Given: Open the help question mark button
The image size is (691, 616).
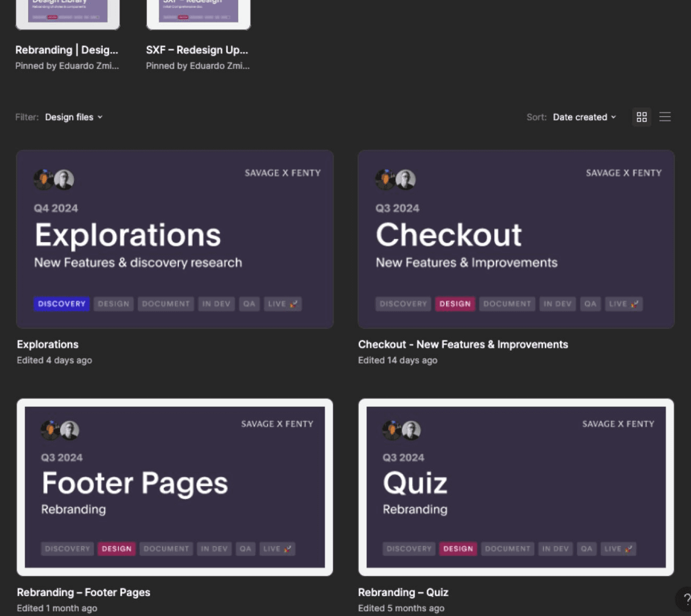Looking at the screenshot, I should (x=686, y=599).
